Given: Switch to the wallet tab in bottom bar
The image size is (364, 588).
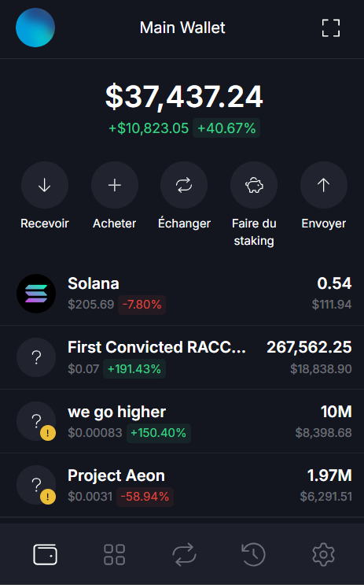Looking at the screenshot, I should pos(46,554).
